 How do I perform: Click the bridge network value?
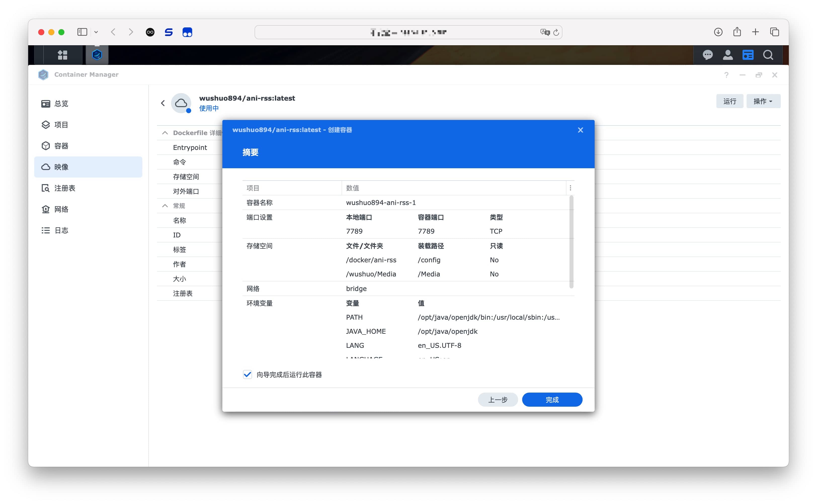[x=356, y=289]
